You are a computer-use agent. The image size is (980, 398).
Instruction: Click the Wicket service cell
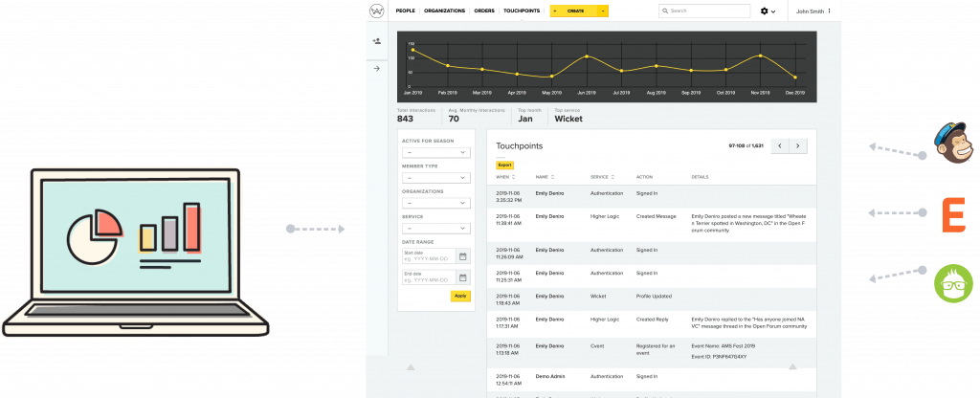(x=597, y=297)
